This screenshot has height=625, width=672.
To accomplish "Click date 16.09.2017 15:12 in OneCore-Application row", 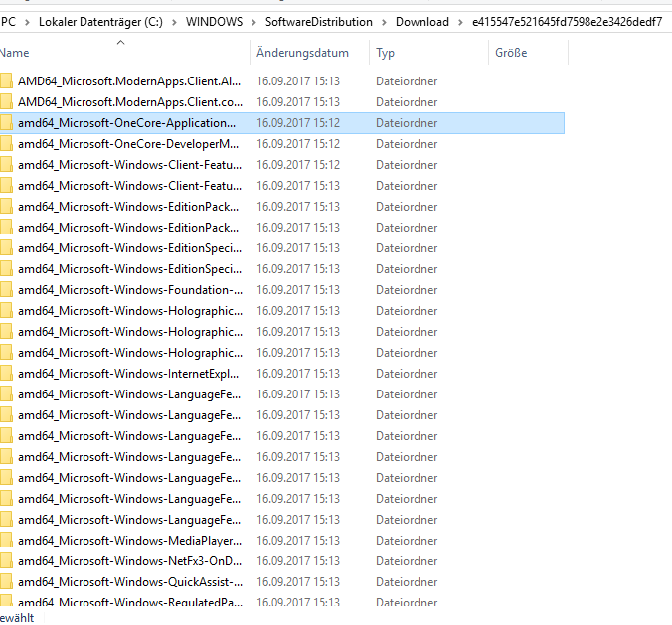I will point(298,123).
